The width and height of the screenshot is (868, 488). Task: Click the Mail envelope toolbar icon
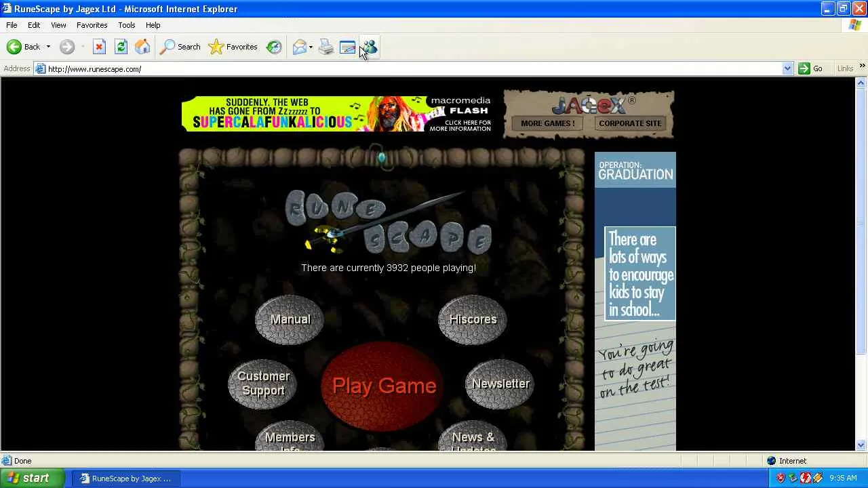pyautogui.click(x=299, y=47)
